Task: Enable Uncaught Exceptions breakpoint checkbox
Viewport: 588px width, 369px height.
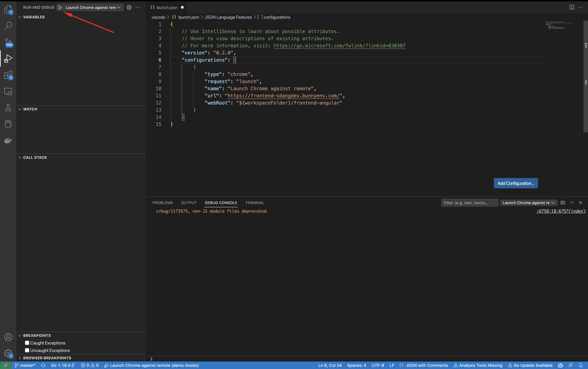Action: (x=27, y=350)
